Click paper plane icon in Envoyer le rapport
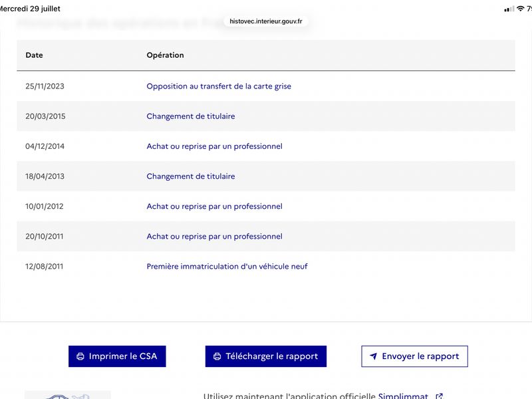 click(x=373, y=356)
